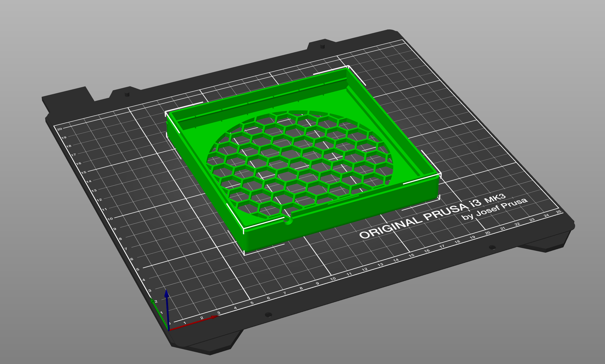Click the number 25 on bed's X ruler

559,212
